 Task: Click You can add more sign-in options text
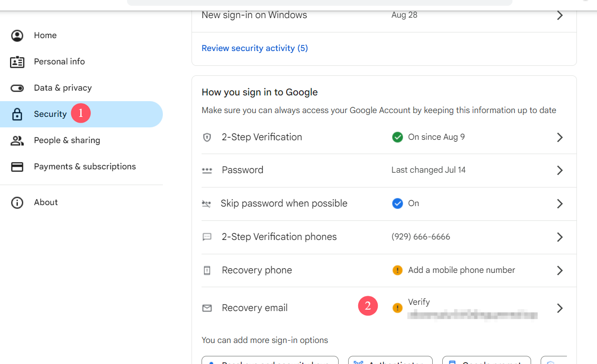pos(265,341)
